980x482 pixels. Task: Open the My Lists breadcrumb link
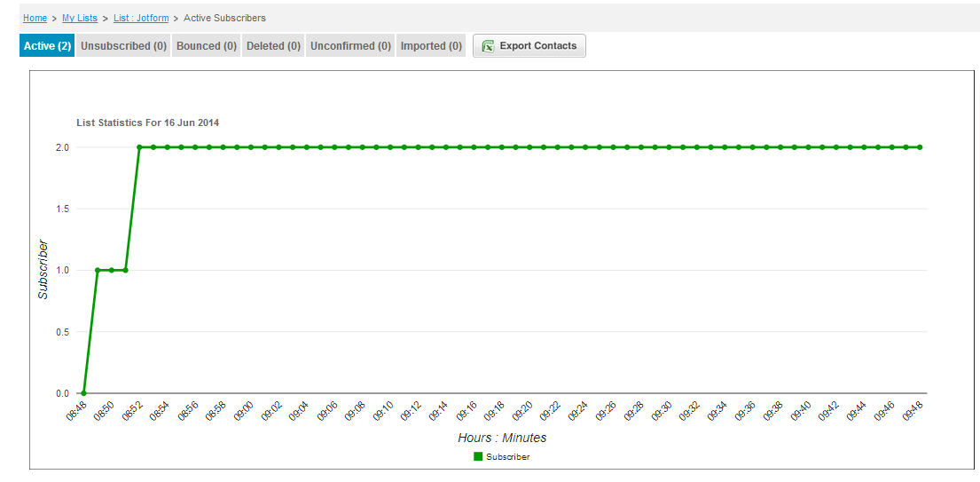point(80,18)
